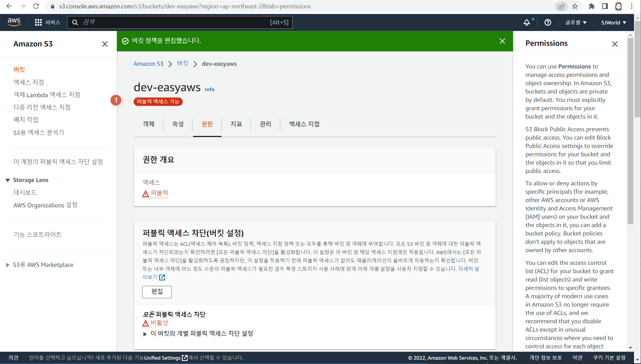This screenshot has width=641, height=364.
Task: Click the 퍼블릭 액세스 가능 red badge
Action: coord(158,102)
